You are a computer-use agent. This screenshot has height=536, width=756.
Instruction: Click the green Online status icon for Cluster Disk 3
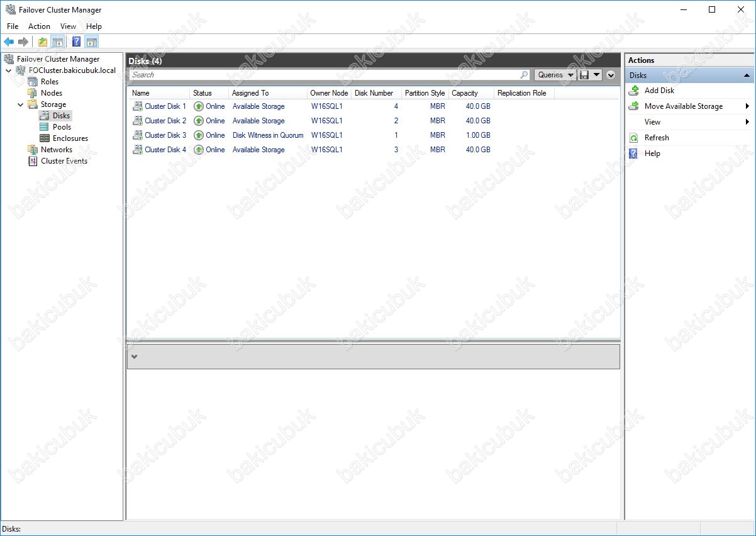[199, 135]
